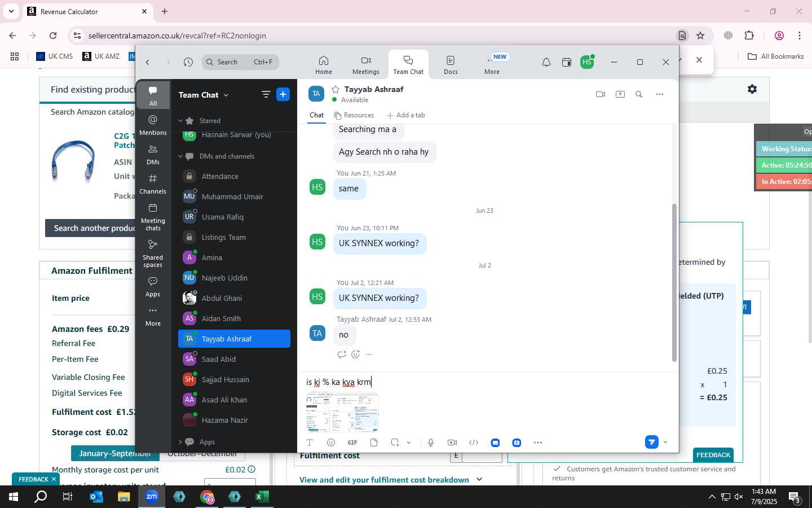Click the HS profile avatar in Zoom header

pyautogui.click(x=587, y=62)
